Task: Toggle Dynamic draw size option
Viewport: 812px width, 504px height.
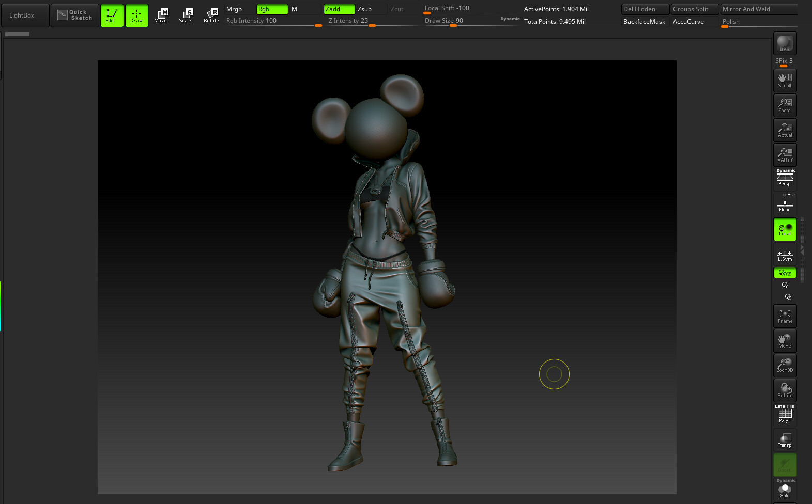Action: pos(510,19)
